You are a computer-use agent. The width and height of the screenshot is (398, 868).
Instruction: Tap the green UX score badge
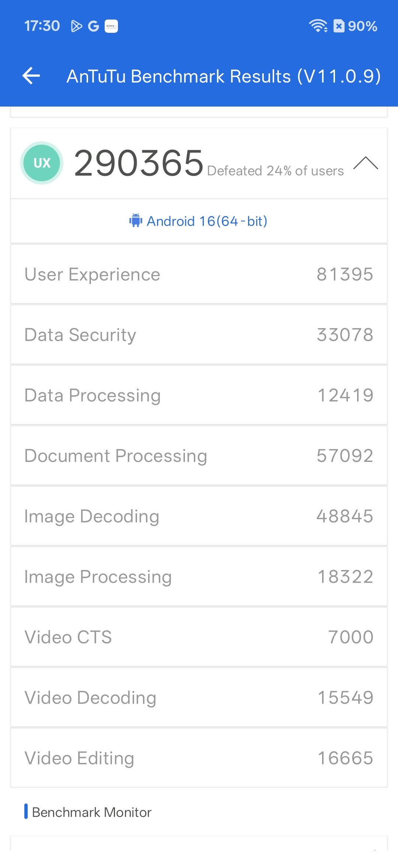(42, 163)
